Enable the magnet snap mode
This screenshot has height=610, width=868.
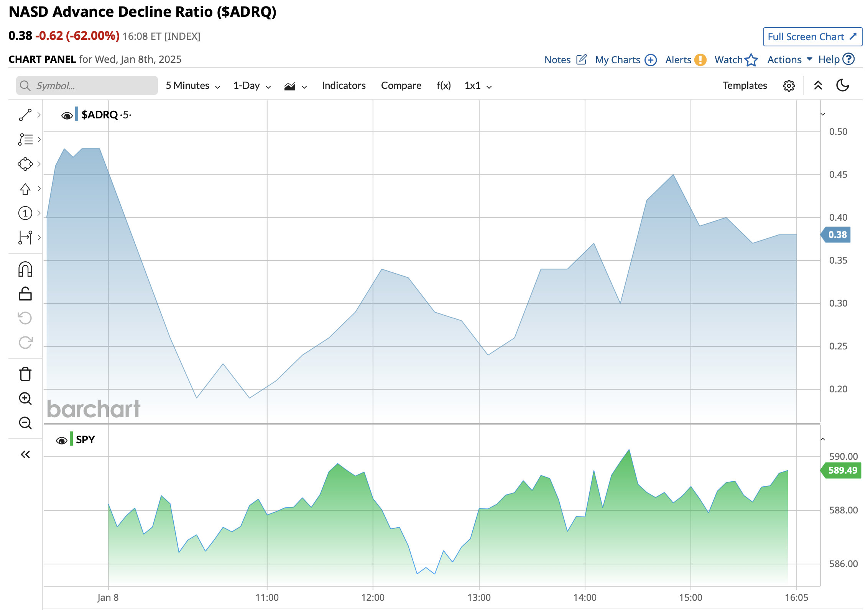pyautogui.click(x=25, y=269)
